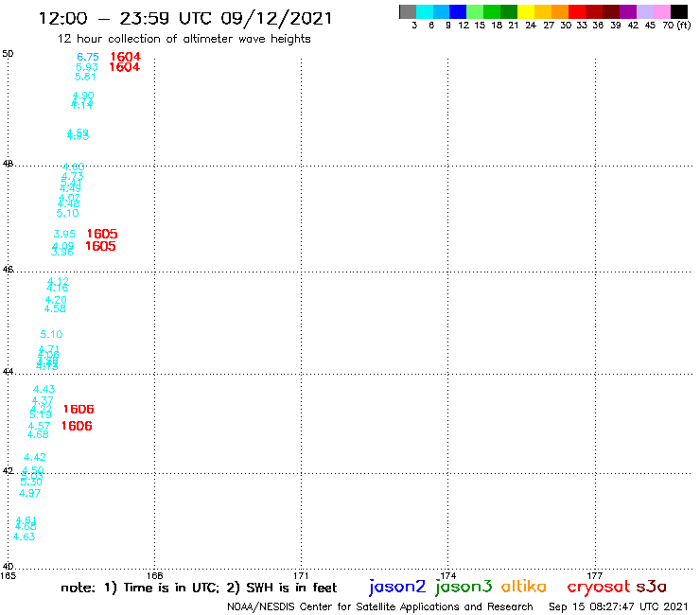Select the 1605 time label beside 3.95

102,234
